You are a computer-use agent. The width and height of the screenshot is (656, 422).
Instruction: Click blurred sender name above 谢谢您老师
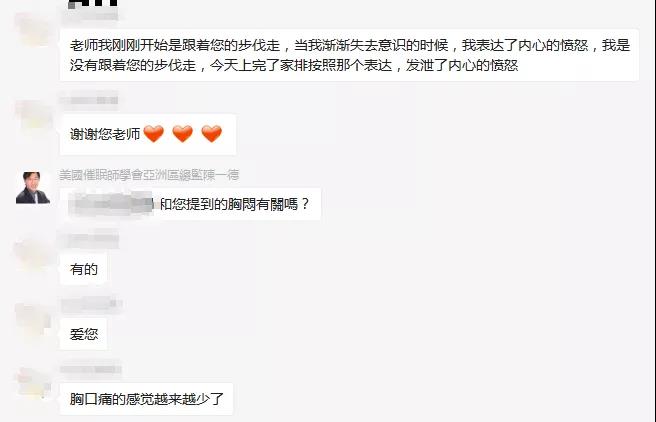pyautogui.click(x=89, y=100)
